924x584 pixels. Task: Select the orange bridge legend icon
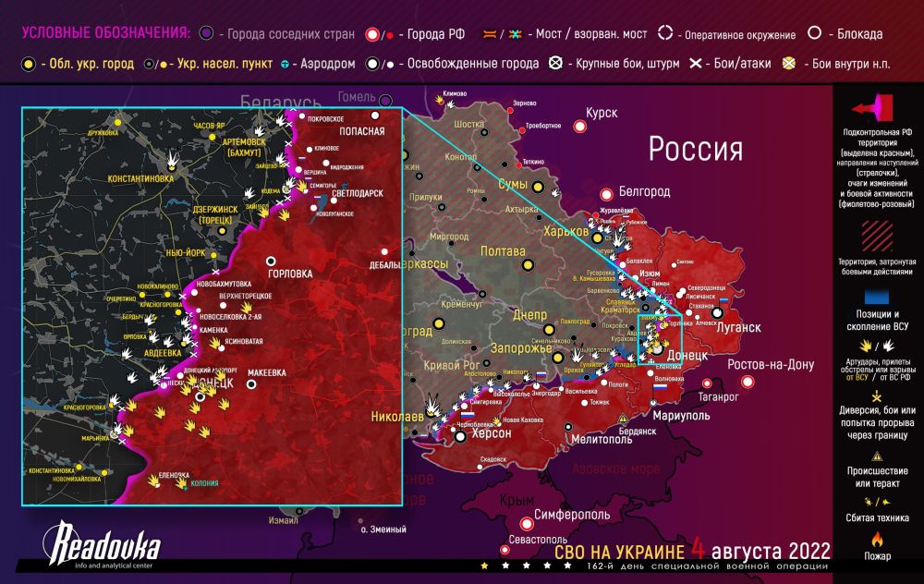[488, 34]
